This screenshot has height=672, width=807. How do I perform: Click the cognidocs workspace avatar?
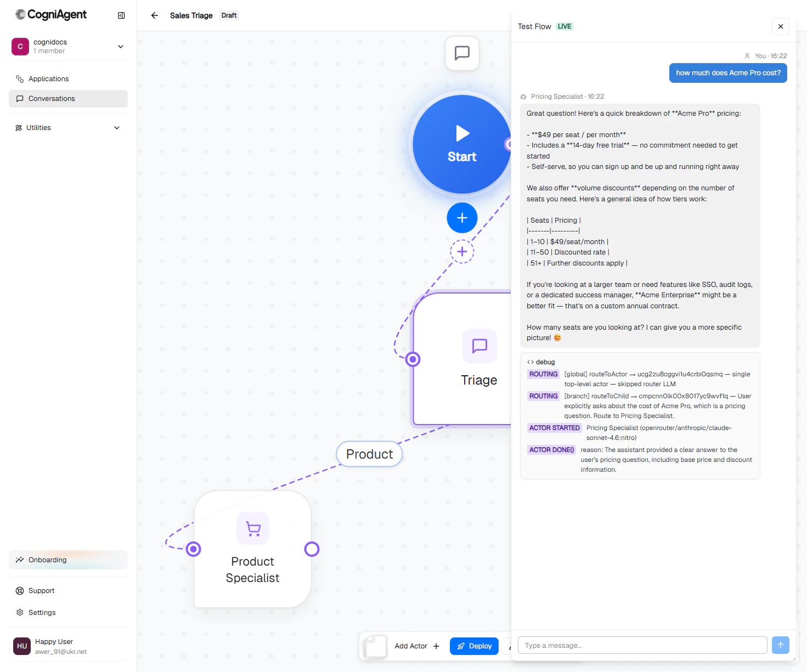tap(20, 47)
